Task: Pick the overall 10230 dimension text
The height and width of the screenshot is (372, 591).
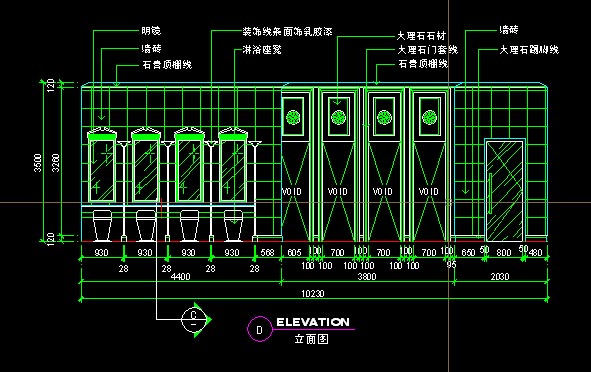Action: tap(312, 293)
